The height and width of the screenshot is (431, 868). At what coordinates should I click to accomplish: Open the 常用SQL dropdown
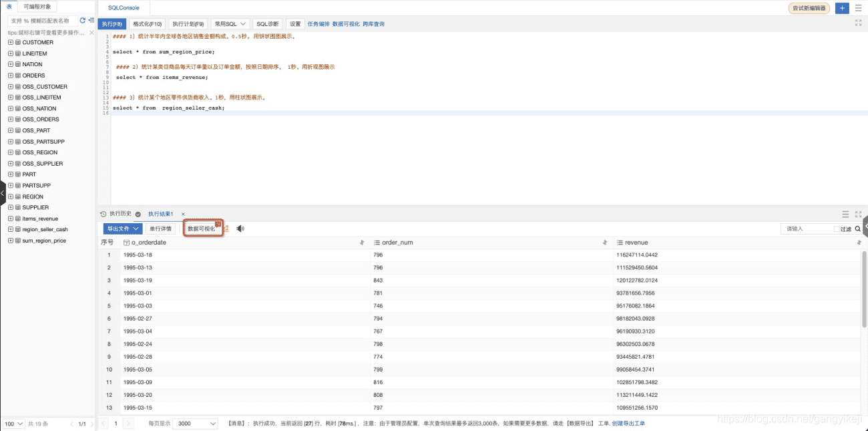230,23
